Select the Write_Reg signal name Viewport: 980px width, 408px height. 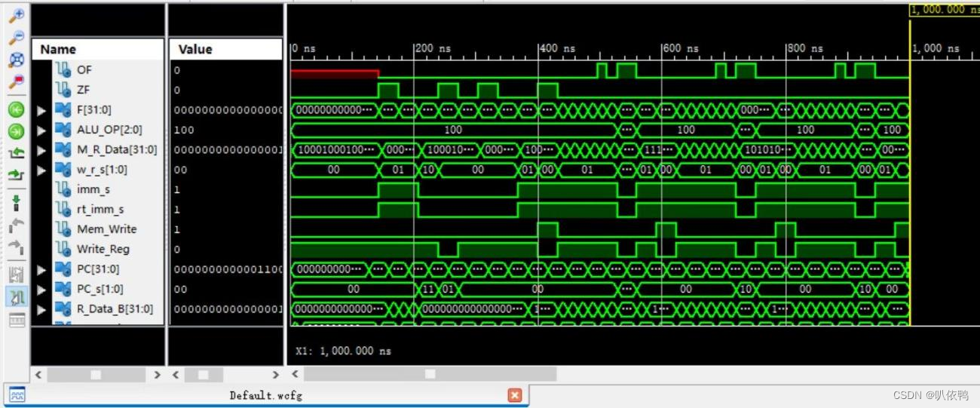(103, 249)
